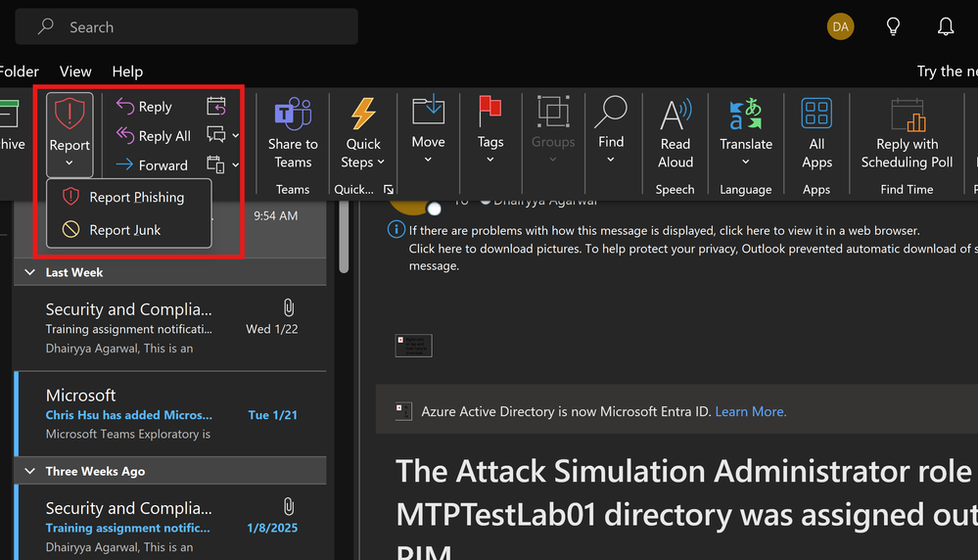The image size is (978, 560).
Task: Open the Folder ribbon tab
Action: point(20,71)
